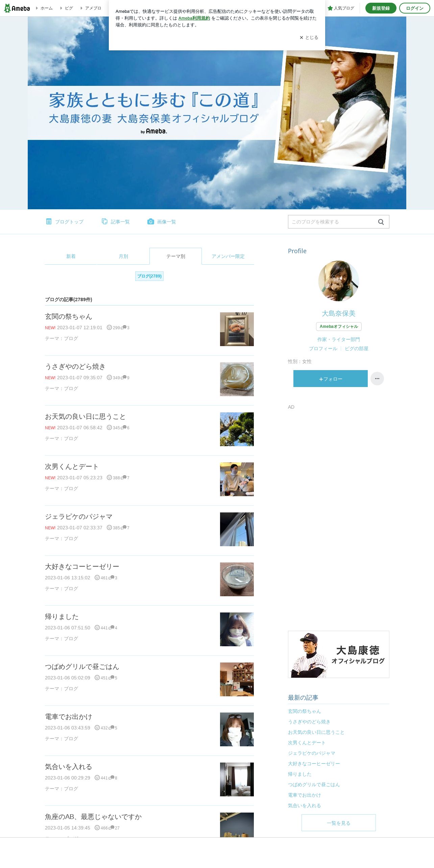Click the search magnifier icon

(381, 222)
